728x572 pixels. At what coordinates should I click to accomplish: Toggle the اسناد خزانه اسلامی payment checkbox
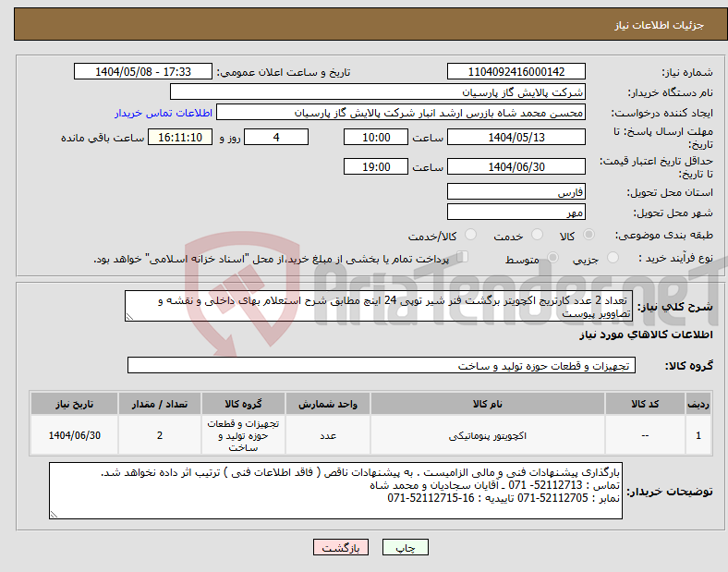tap(462, 257)
